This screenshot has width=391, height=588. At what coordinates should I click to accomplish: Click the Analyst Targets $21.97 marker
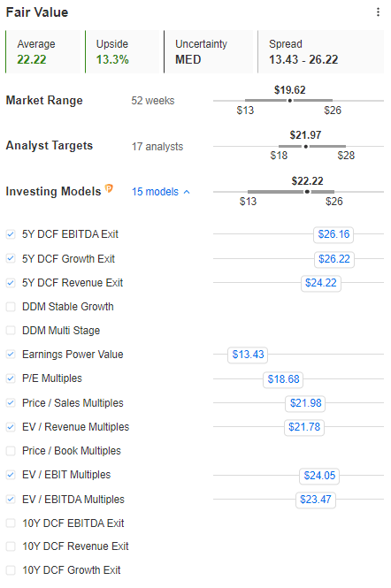(306, 146)
